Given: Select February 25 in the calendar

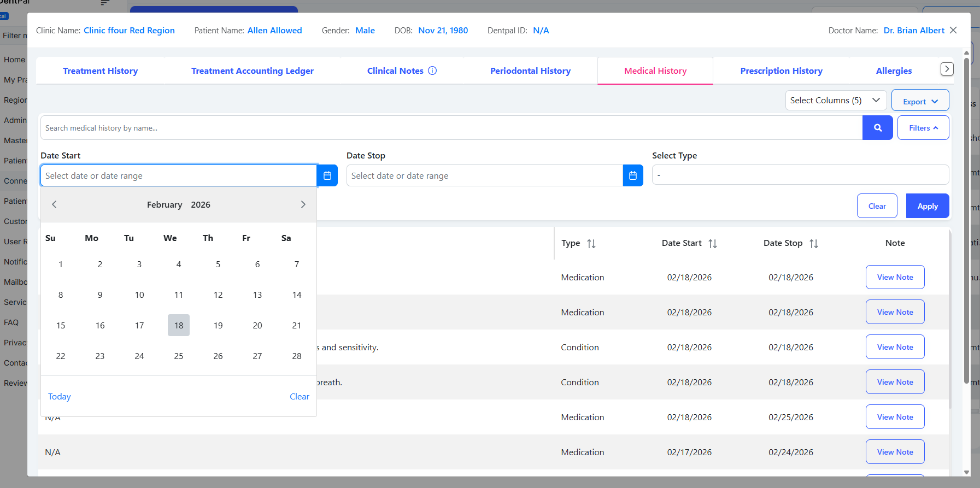Looking at the screenshot, I should pos(179,356).
